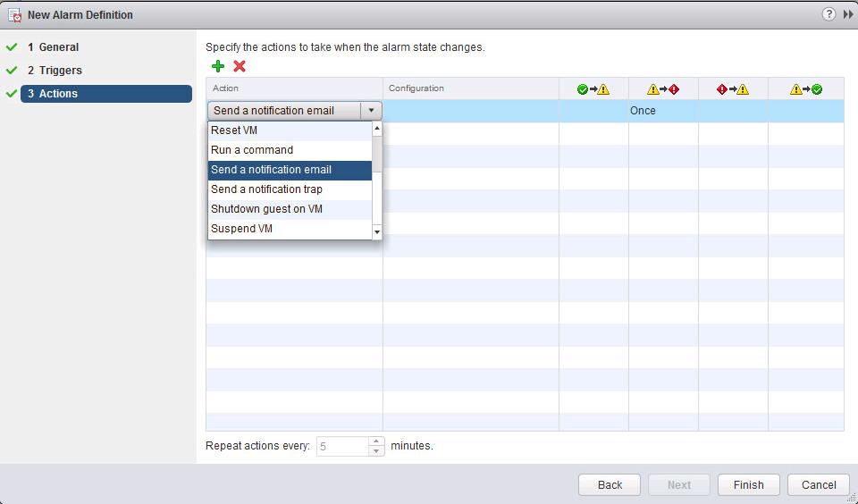Viewport: 858px width, 504px height.
Task: Click the dropdown list scrollbar thumb
Action: (376, 155)
